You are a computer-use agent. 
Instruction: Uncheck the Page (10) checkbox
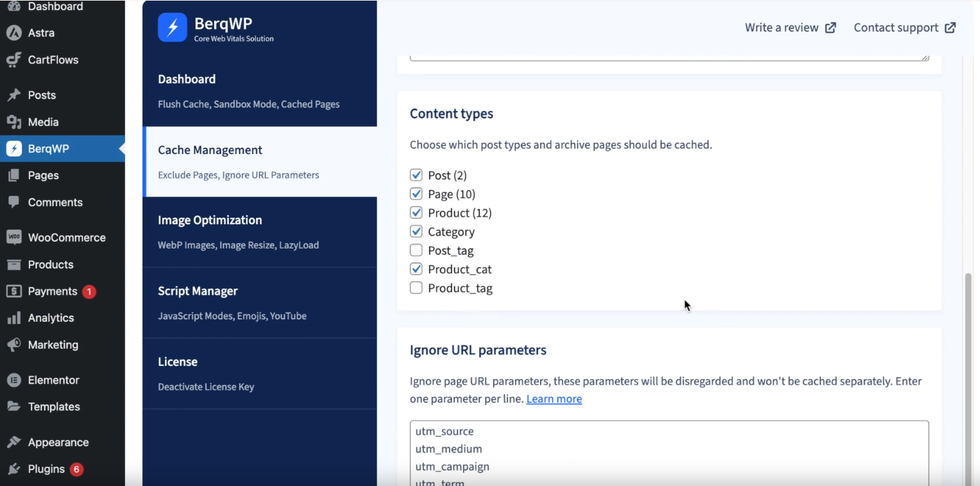click(x=416, y=194)
